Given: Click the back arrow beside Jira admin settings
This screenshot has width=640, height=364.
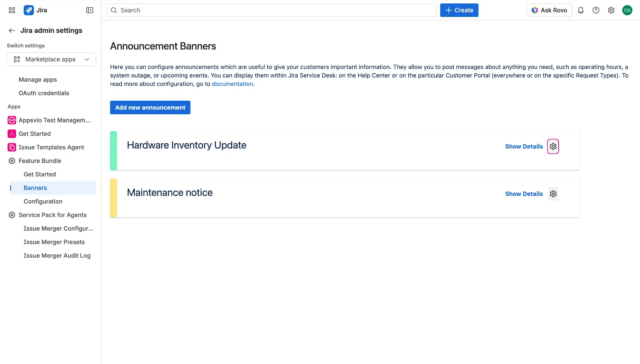Looking at the screenshot, I should pos(12,30).
